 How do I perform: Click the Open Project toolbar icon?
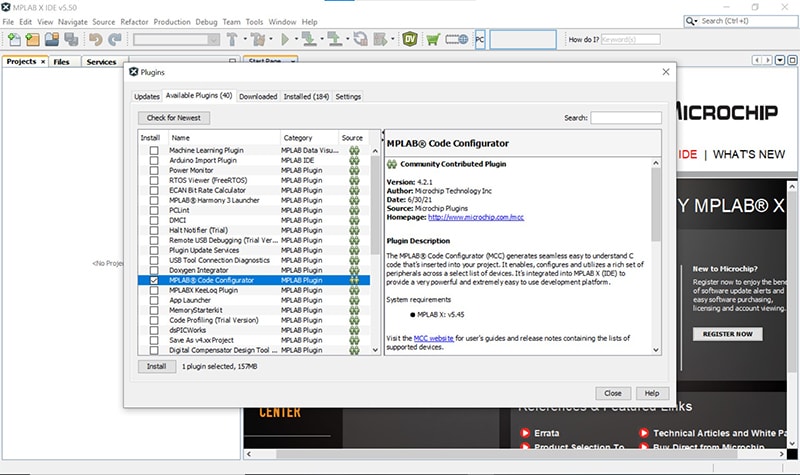[x=52, y=39]
